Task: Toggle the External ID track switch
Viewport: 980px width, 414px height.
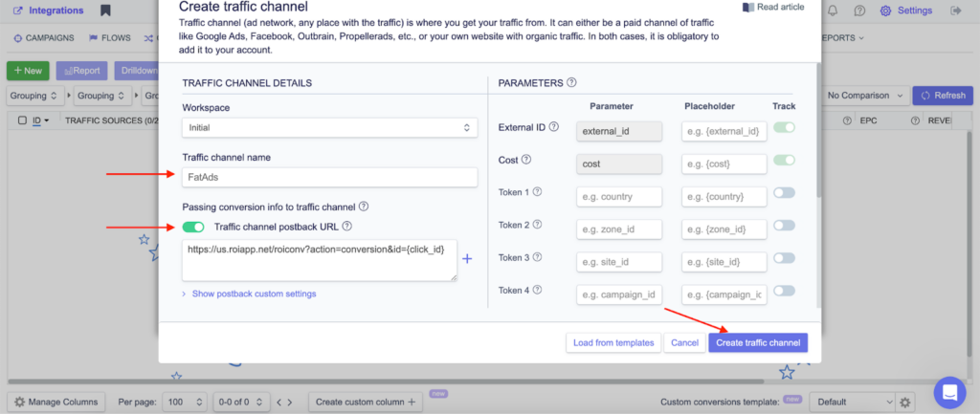Action: coord(784,128)
